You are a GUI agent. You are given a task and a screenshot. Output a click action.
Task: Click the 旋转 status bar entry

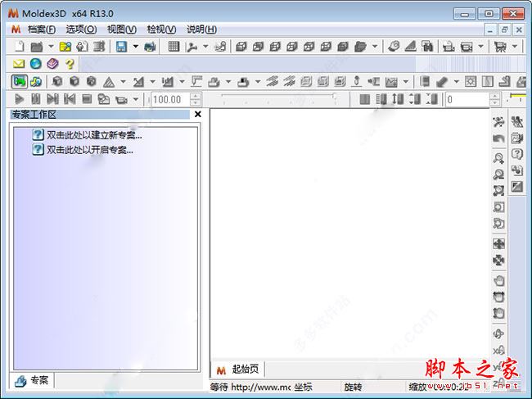point(353,387)
